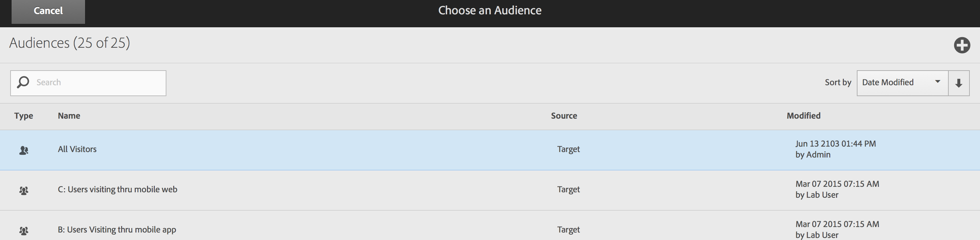Toggle sort direction with the down arrow
980x240 pixels.
pyautogui.click(x=959, y=83)
